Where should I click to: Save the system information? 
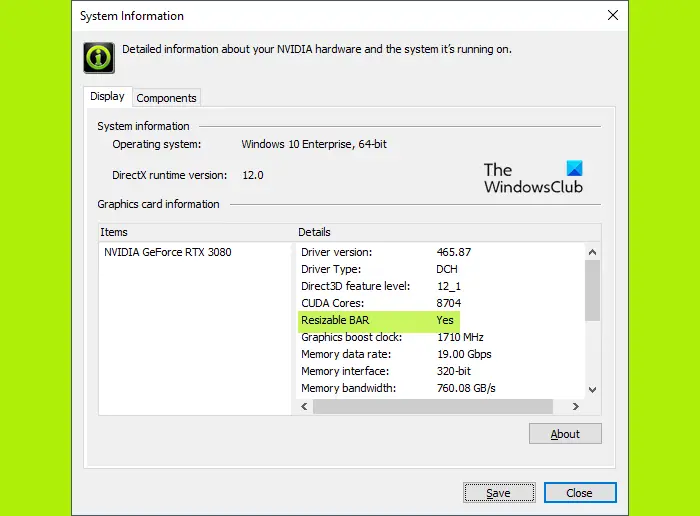pyautogui.click(x=499, y=493)
